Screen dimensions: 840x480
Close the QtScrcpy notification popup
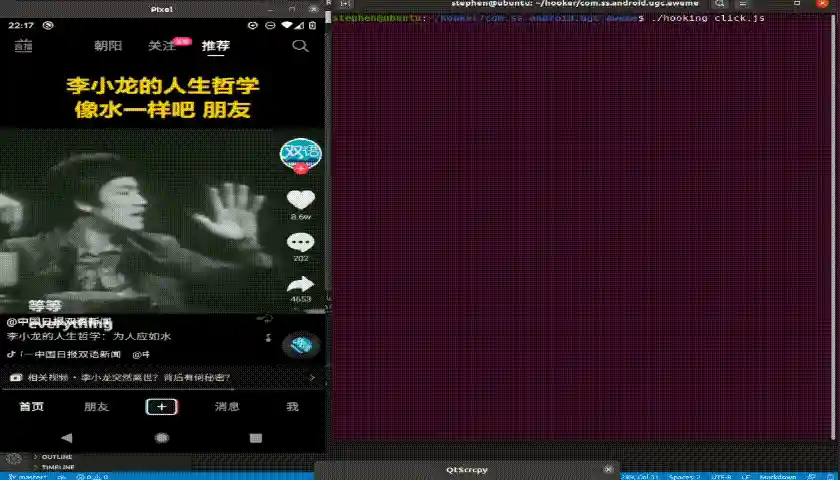tap(608, 470)
